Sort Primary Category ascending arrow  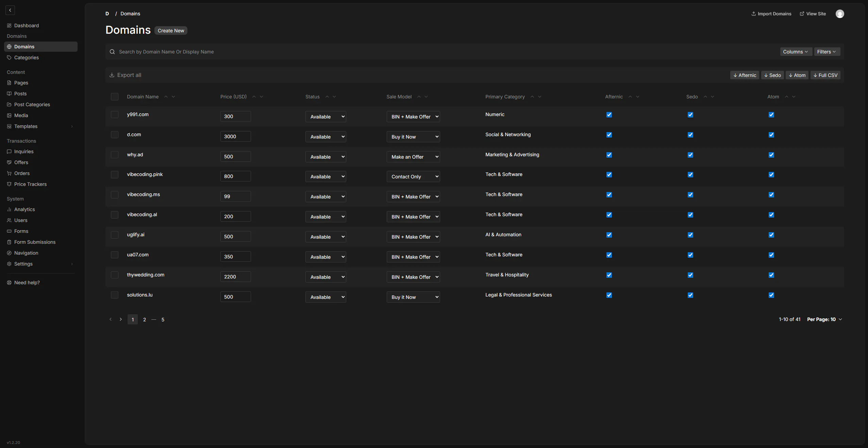click(532, 97)
